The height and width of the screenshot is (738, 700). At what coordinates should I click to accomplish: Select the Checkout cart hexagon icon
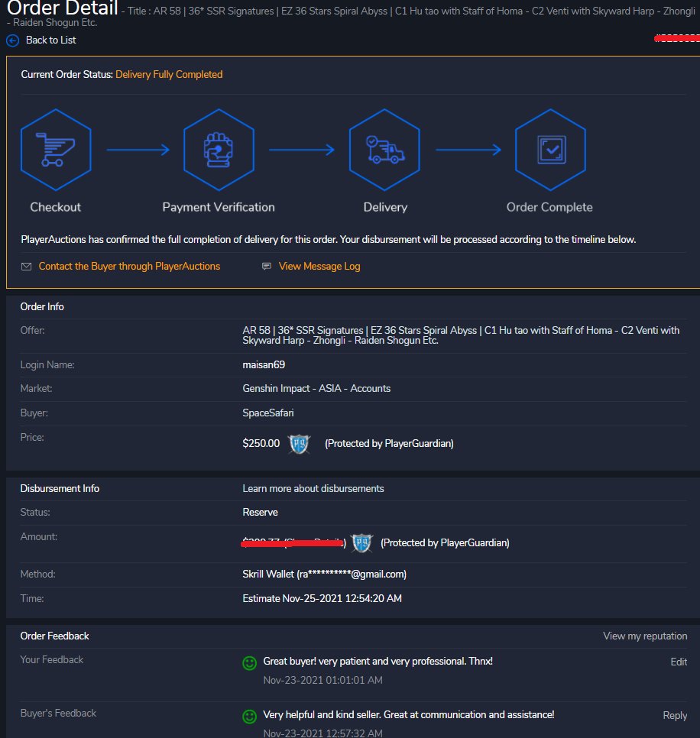56,150
